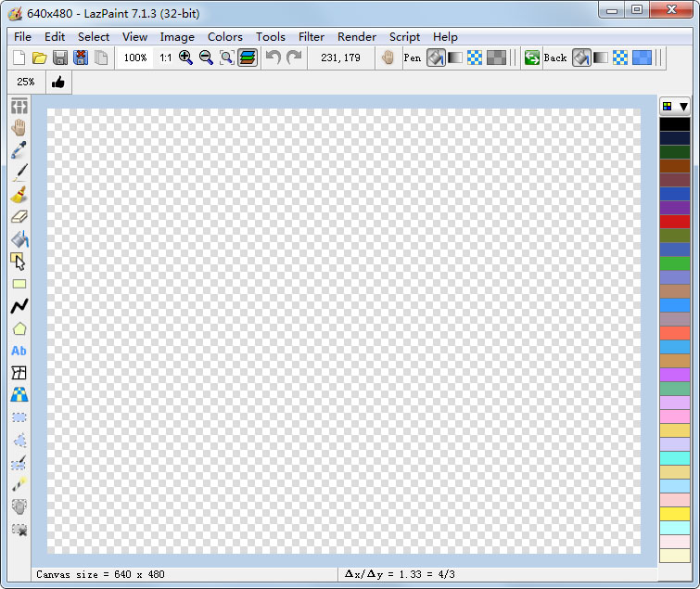Click the 231, 179 coordinates readout
The width and height of the screenshot is (700, 589).
pos(340,58)
